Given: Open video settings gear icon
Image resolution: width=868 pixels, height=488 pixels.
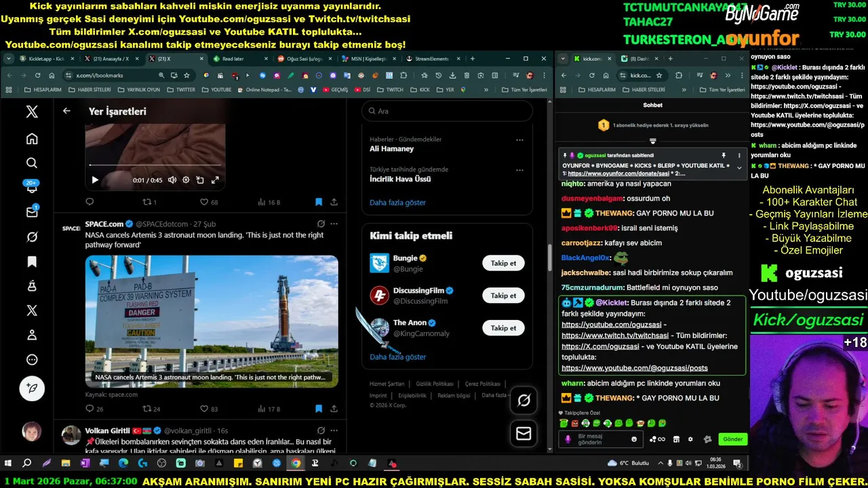Looking at the screenshot, I should click(186, 180).
